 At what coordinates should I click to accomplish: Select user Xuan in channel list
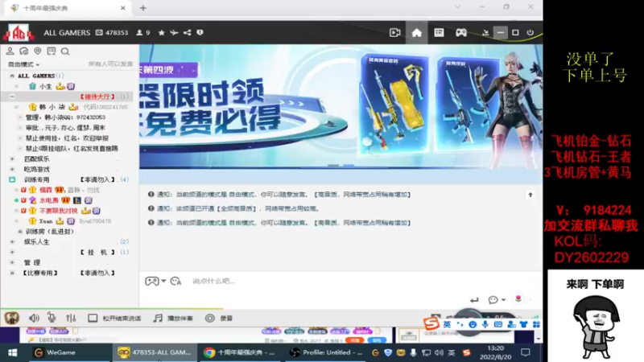pos(46,220)
